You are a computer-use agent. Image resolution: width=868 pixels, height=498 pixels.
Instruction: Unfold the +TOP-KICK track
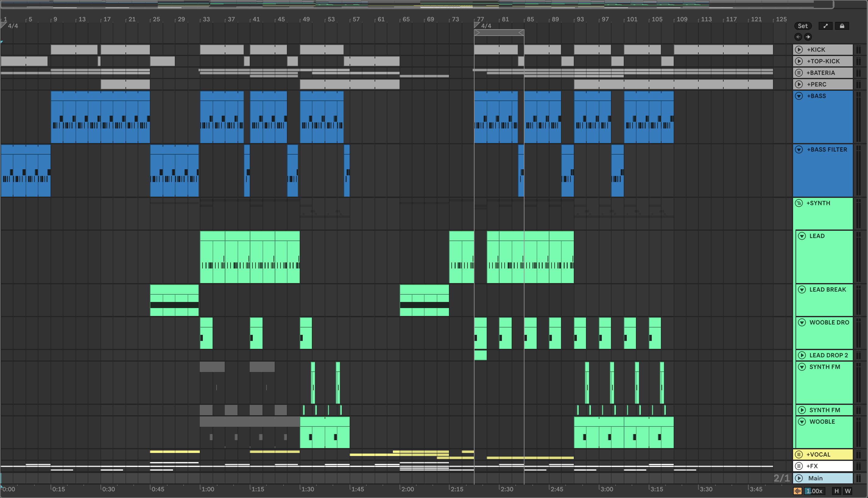pyautogui.click(x=799, y=61)
